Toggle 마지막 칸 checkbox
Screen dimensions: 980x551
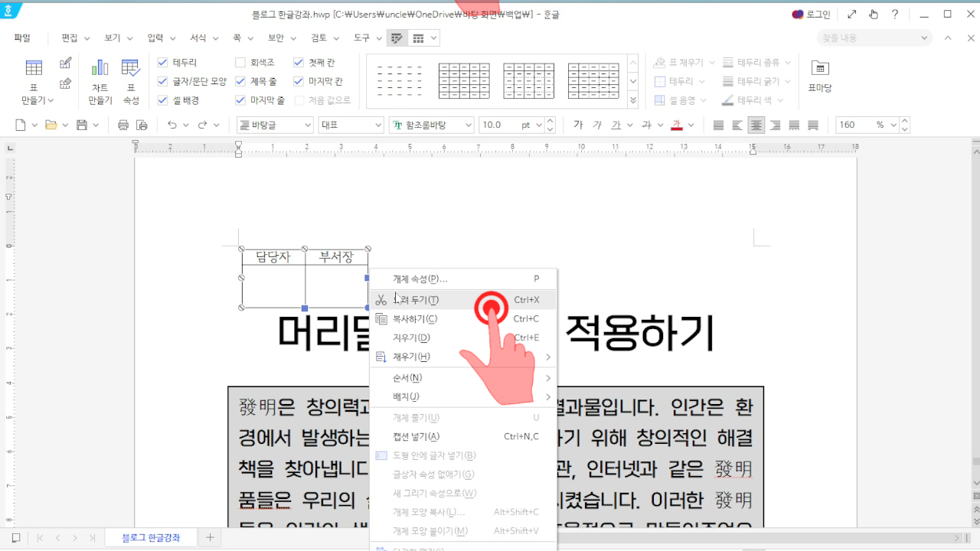tap(299, 81)
